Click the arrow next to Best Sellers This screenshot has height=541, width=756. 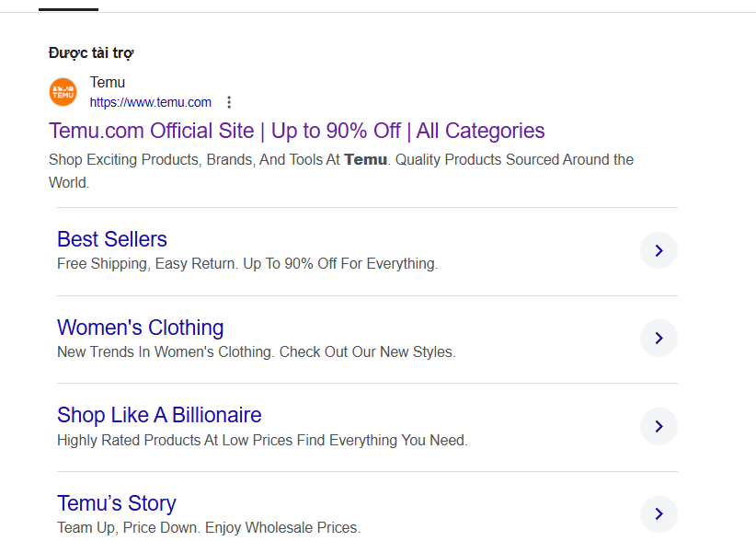(x=659, y=250)
